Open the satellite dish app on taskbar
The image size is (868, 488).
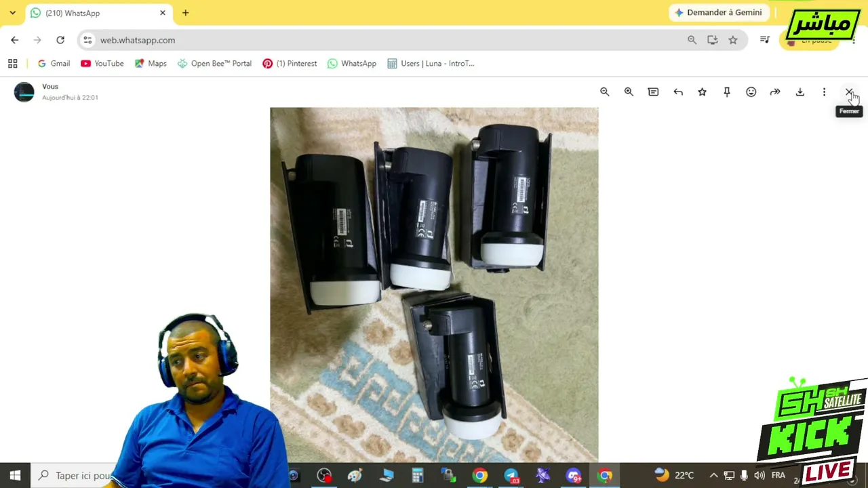click(542, 475)
